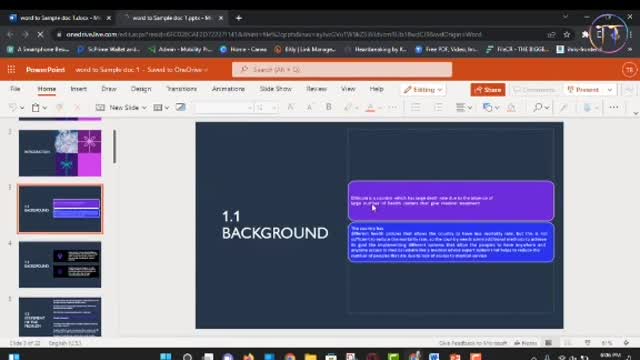The height and width of the screenshot is (360, 640).
Task: Click the slide panel scrollbar
Action: pos(115,147)
